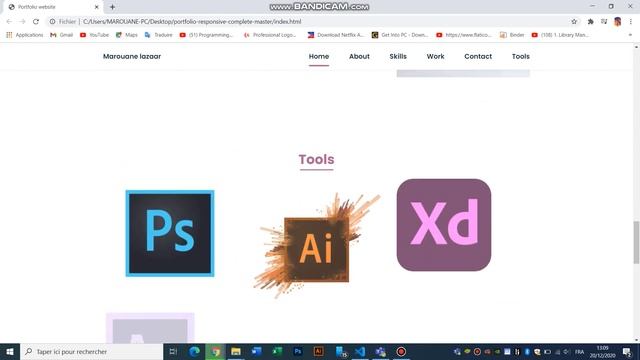
Task: Open the Bandicam recorder taskbar icon
Action: point(401,351)
